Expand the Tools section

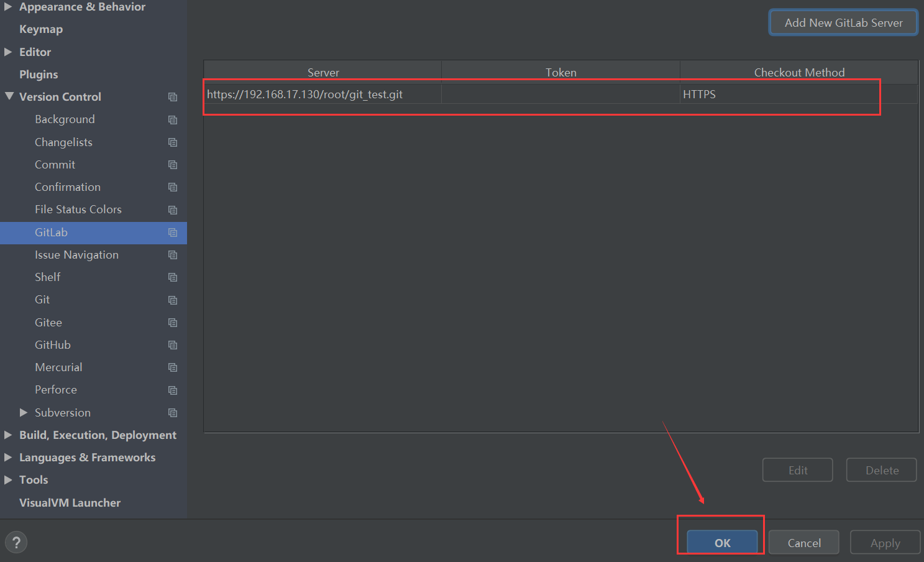pos(8,480)
